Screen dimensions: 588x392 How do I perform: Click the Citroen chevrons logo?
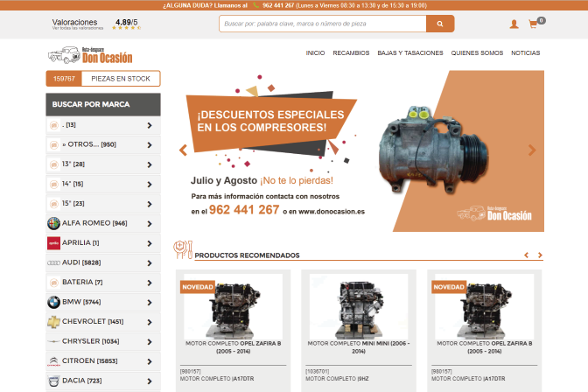(x=53, y=361)
